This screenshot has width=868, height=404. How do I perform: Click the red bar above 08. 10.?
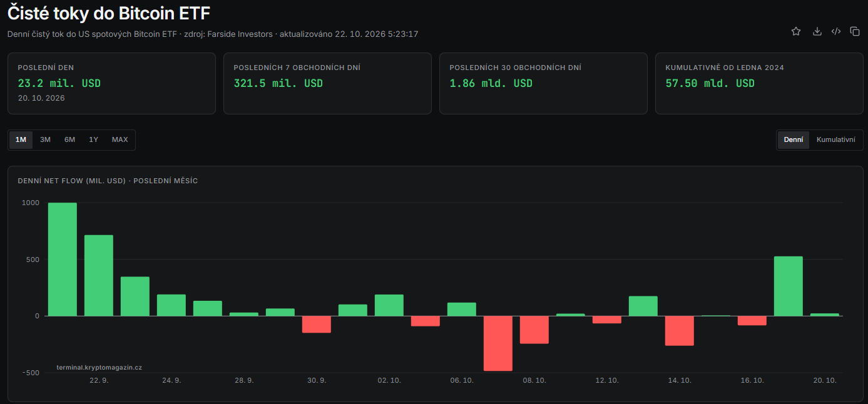(x=534, y=330)
